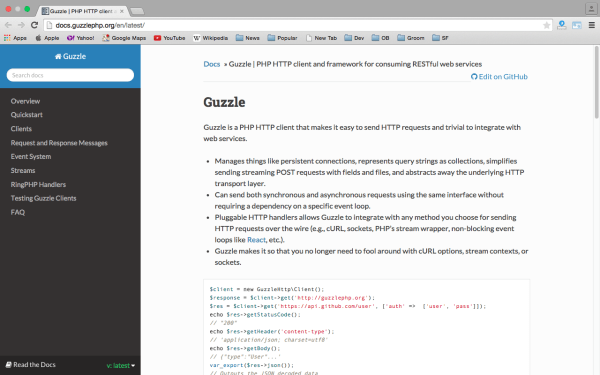Image resolution: width=600 pixels, height=375 pixels.
Task: Open the Quickstart section
Action: pyautogui.click(x=27, y=115)
